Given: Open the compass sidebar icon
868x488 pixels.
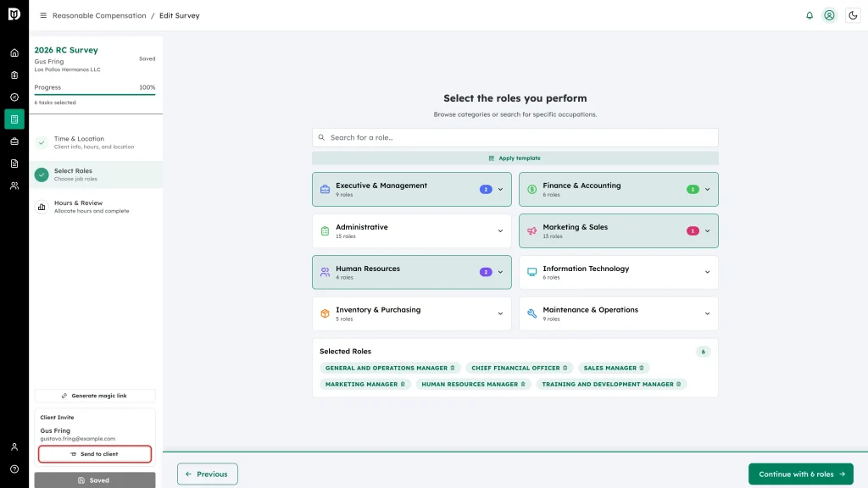Looking at the screenshot, I should point(14,97).
